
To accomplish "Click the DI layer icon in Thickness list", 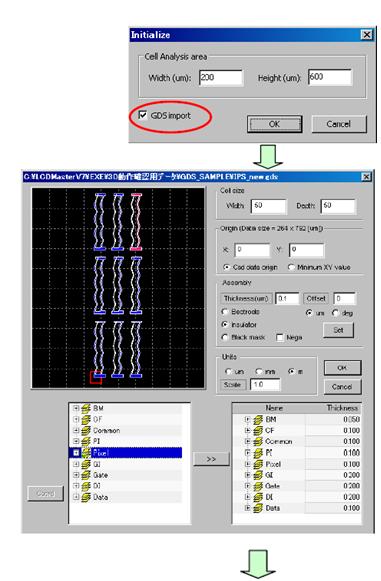I will click(x=258, y=497).
